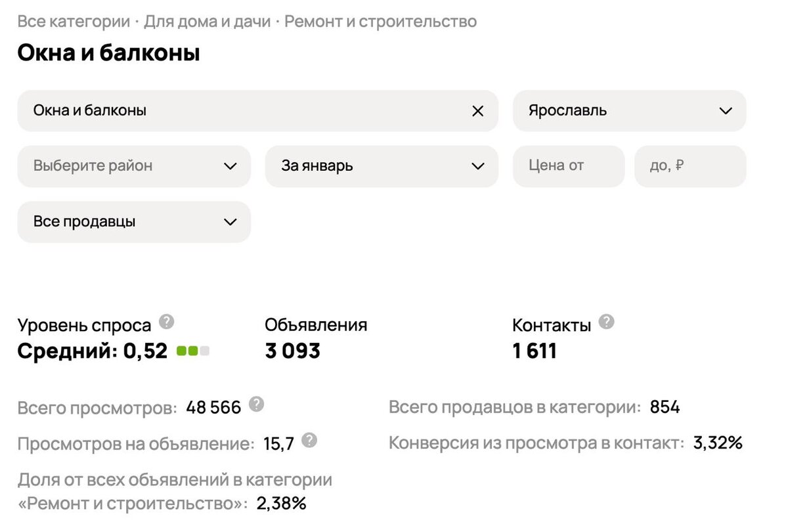The width and height of the screenshot is (788, 532).
Task: Go to 'Для дома и дачи' breadcrumb
Action: [208, 22]
